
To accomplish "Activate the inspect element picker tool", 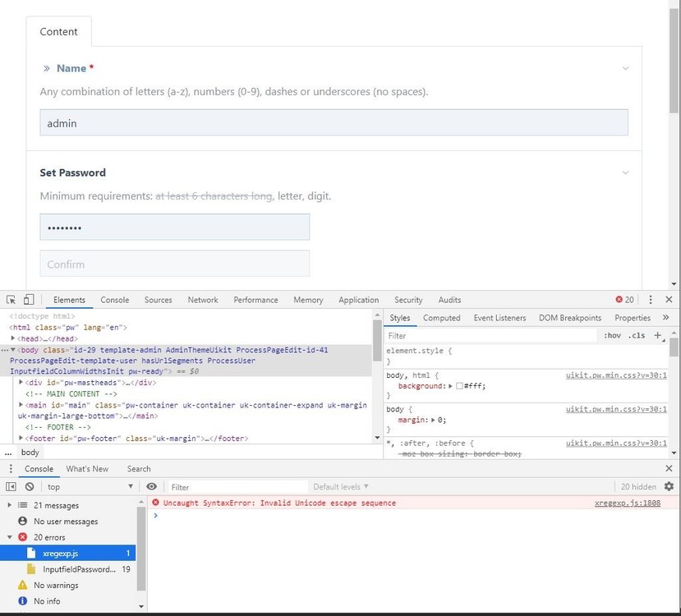I will 11,300.
